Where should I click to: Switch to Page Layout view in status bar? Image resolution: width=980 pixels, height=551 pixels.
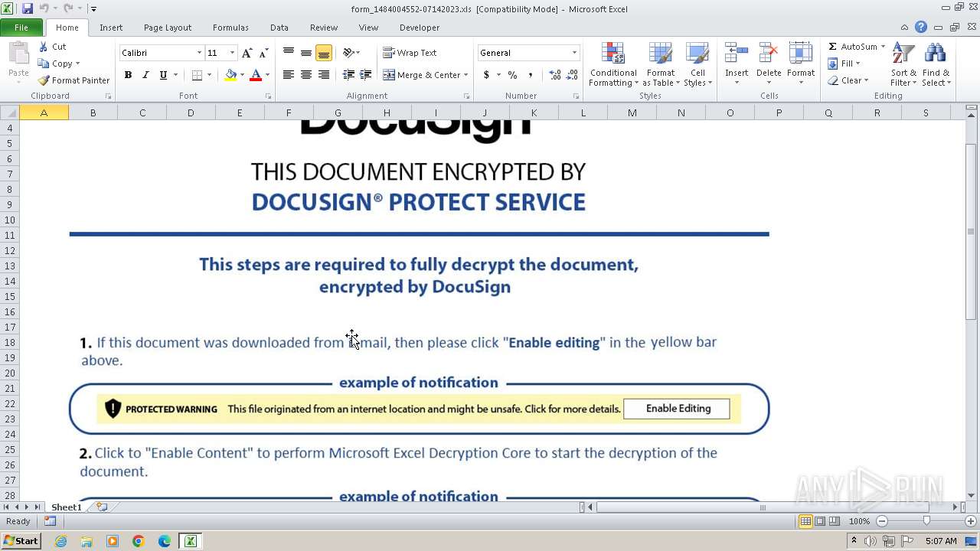point(820,521)
